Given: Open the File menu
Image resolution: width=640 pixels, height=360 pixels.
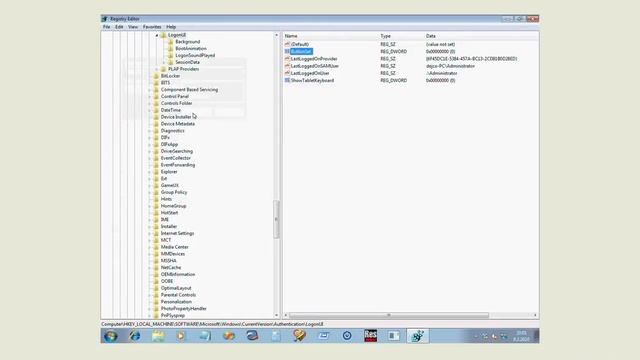Looking at the screenshot, I should point(106,27).
